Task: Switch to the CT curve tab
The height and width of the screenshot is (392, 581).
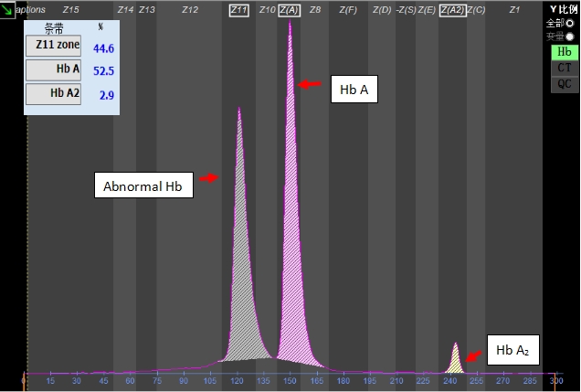Action: [x=564, y=68]
